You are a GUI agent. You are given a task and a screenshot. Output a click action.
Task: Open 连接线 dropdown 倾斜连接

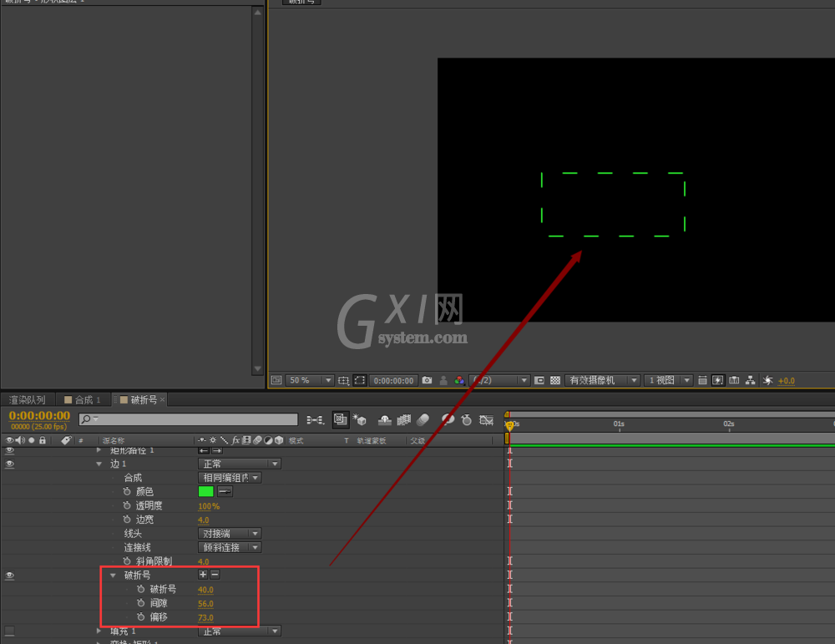pyautogui.click(x=230, y=547)
